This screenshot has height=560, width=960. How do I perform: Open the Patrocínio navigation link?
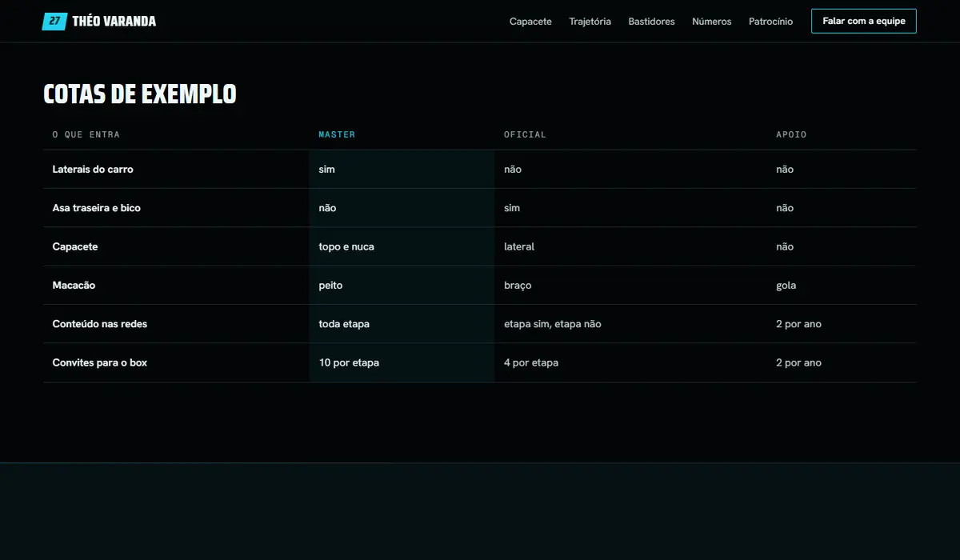pyautogui.click(x=771, y=22)
